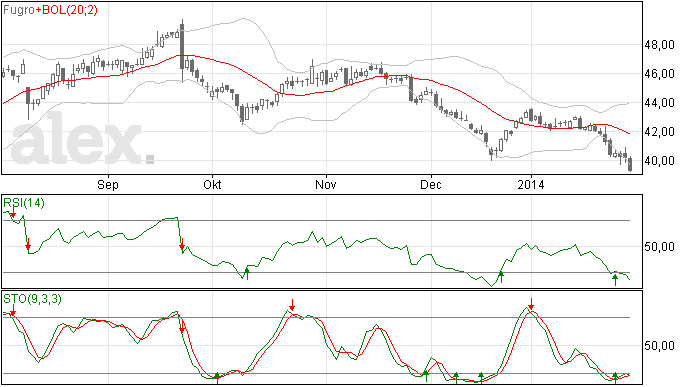Click RSI green buy arrow in late December

point(501,277)
